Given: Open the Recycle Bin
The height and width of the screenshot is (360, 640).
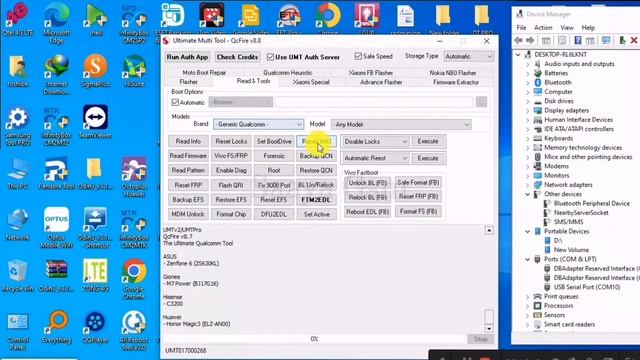Looking at the screenshot, I should click(x=18, y=276).
